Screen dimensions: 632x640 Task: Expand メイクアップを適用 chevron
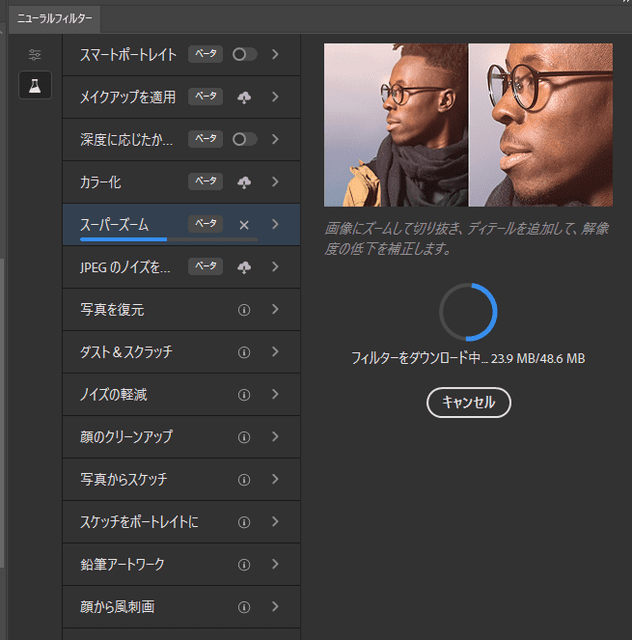click(275, 97)
